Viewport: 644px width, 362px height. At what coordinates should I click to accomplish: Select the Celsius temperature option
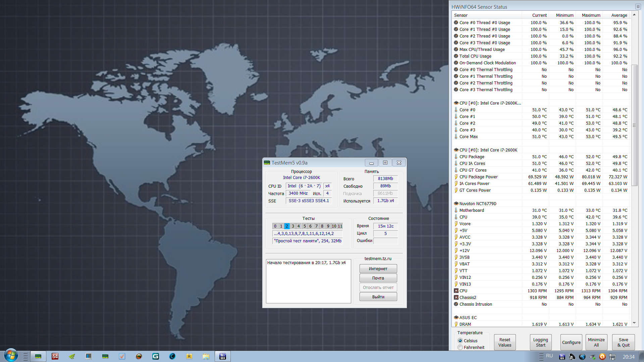pyautogui.click(x=460, y=341)
